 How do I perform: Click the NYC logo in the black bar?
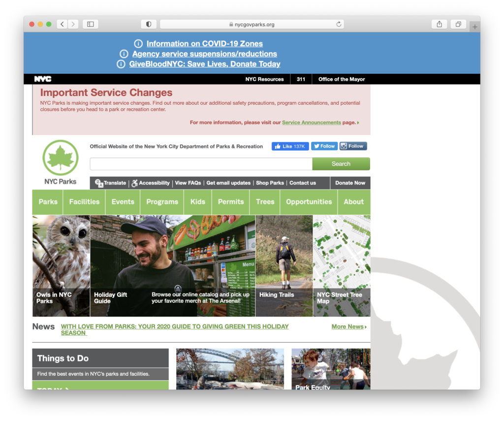(43, 79)
